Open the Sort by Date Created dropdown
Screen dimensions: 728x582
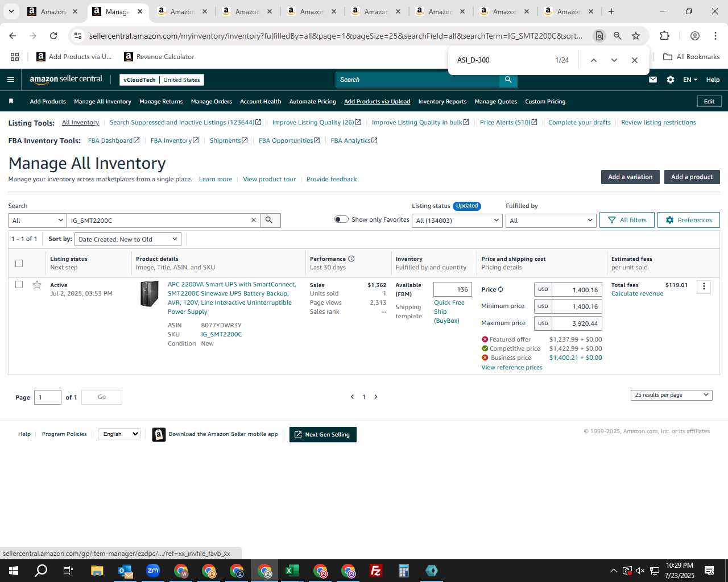pyautogui.click(x=128, y=239)
